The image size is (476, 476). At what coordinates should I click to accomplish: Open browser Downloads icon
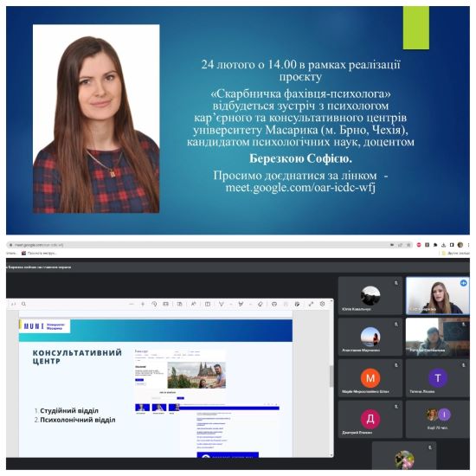click(443, 245)
